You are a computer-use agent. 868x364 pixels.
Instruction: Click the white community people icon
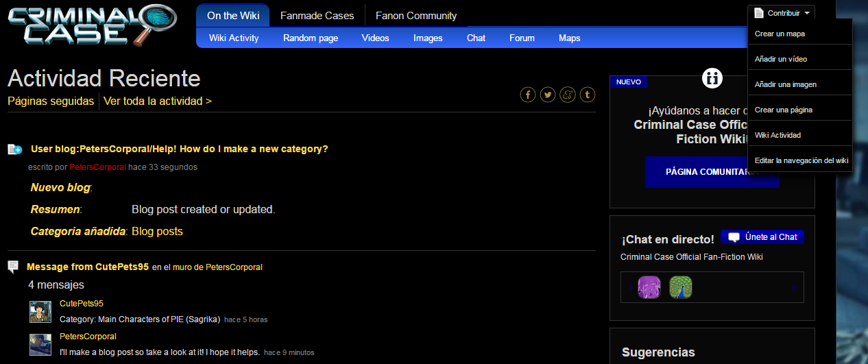coord(712,78)
